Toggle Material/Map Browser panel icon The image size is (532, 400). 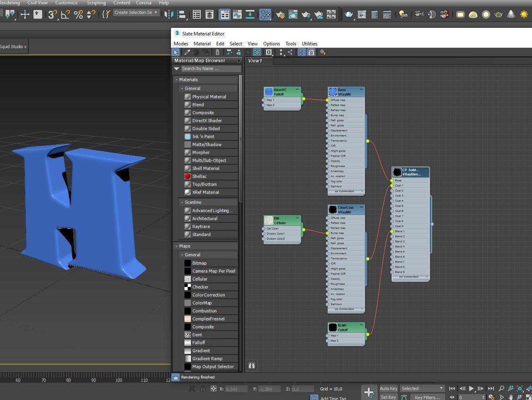(x=302, y=52)
